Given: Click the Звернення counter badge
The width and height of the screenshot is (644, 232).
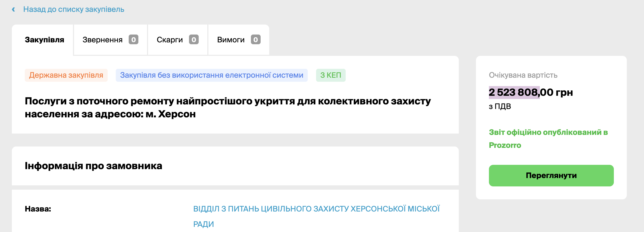Looking at the screenshot, I should coord(133,40).
